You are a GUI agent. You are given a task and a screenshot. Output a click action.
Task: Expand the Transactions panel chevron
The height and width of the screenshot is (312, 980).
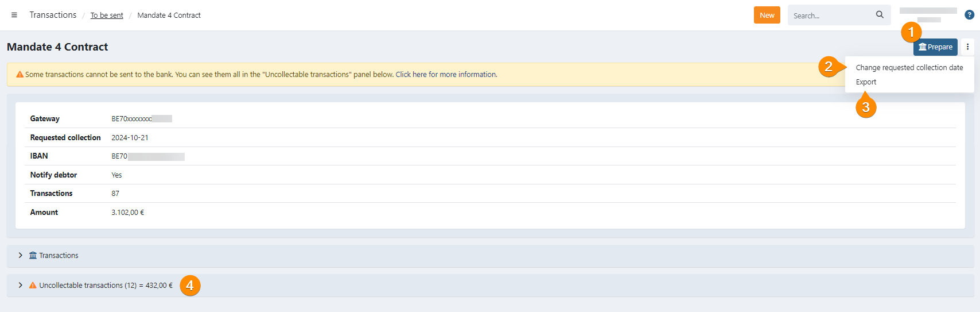coord(20,256)
